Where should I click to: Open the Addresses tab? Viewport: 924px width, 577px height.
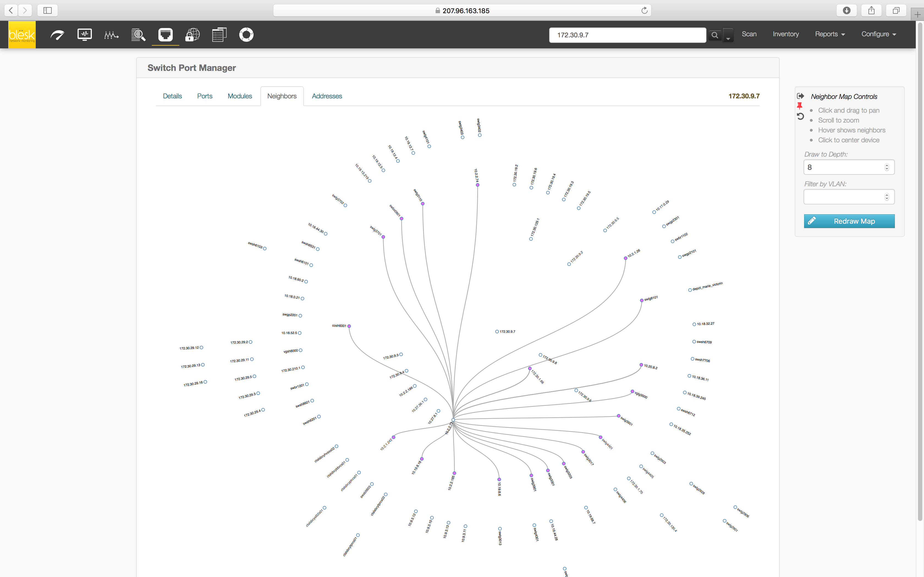327,96
